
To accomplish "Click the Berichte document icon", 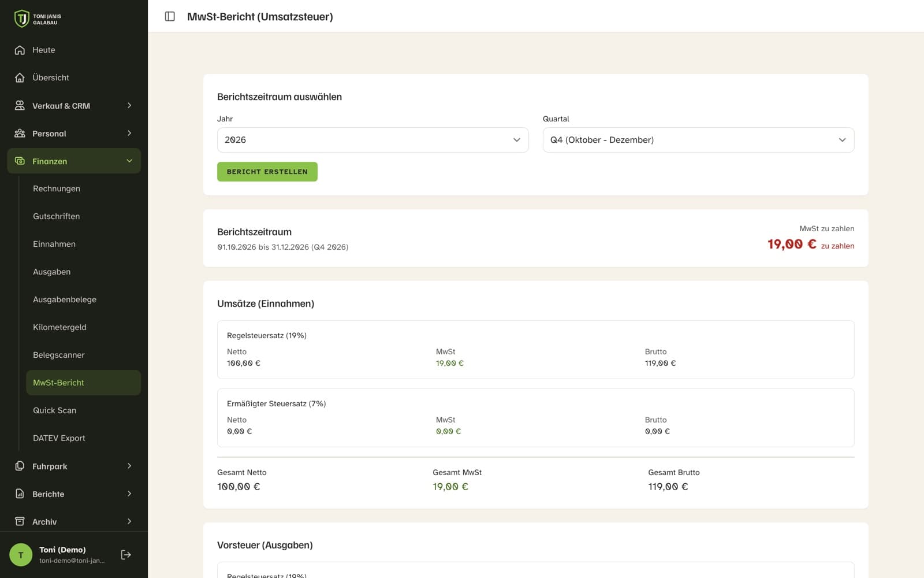I will (20, 494).
